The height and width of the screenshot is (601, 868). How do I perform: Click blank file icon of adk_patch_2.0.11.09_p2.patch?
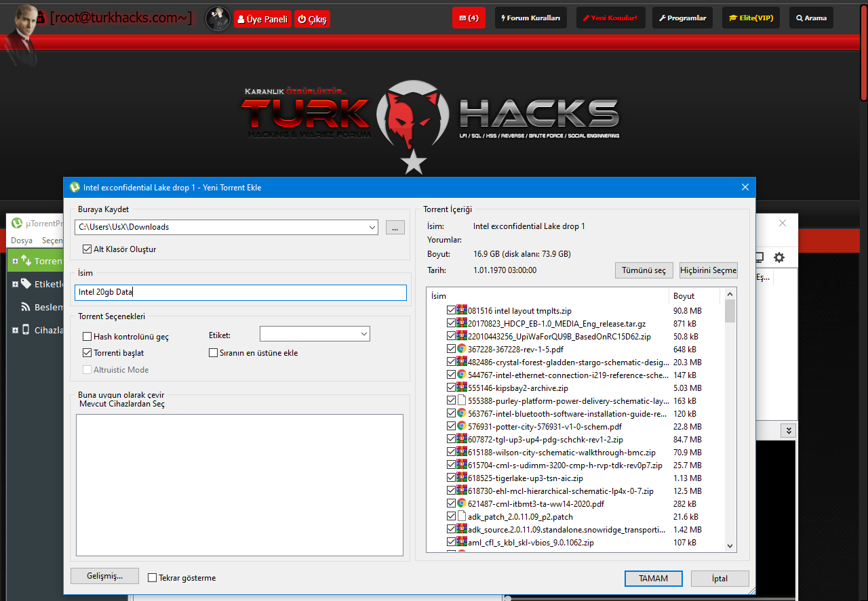click(x=462, y=516)
